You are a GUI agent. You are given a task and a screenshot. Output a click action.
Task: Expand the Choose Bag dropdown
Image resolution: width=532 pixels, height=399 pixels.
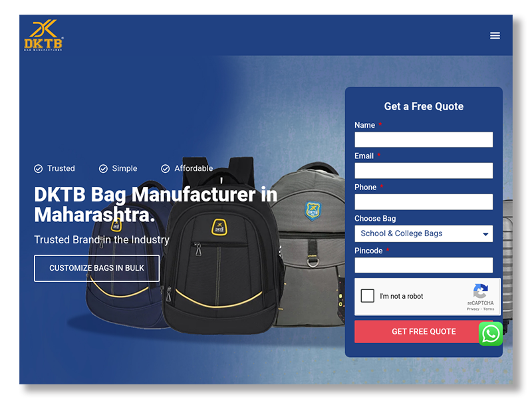click(x=424, y=234)
